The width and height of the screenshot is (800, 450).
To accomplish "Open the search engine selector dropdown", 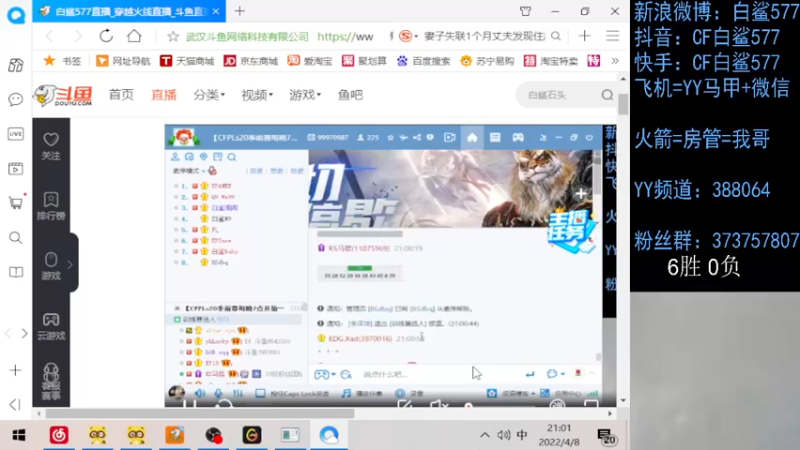I will pos(409,36).
